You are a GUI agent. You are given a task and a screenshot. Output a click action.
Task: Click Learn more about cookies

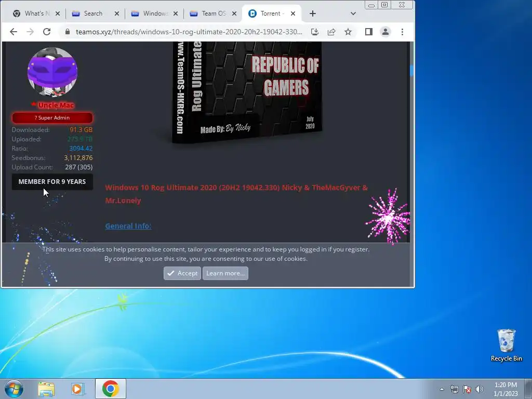coord(225,273)
